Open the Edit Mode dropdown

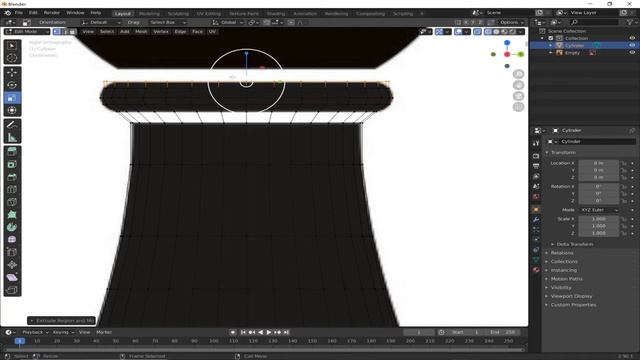click(x=27, y=31)
